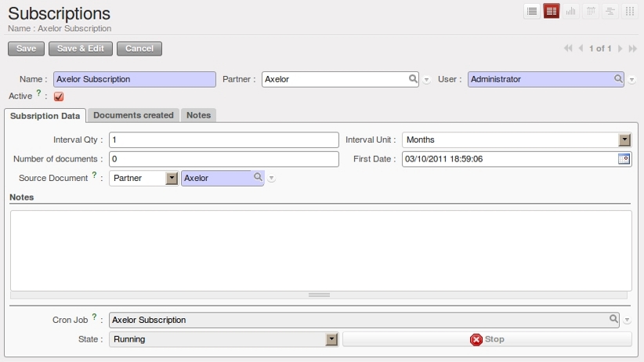The width and height of the screenshot is (644, 362).
Task: Open the graph view
Action: click(x=571, y=12)
